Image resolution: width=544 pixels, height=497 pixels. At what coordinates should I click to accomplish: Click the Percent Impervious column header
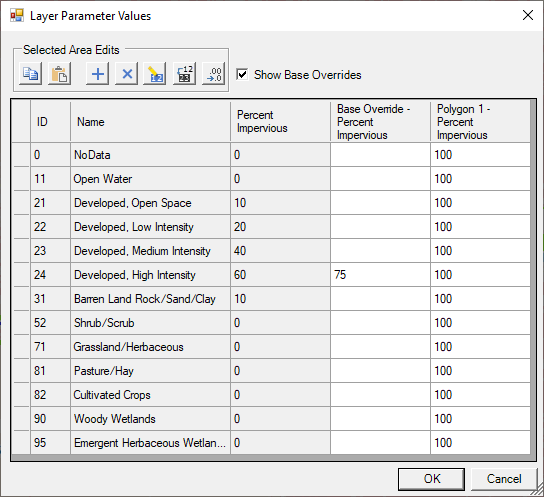pyautogui.click(x=280, y=121)
